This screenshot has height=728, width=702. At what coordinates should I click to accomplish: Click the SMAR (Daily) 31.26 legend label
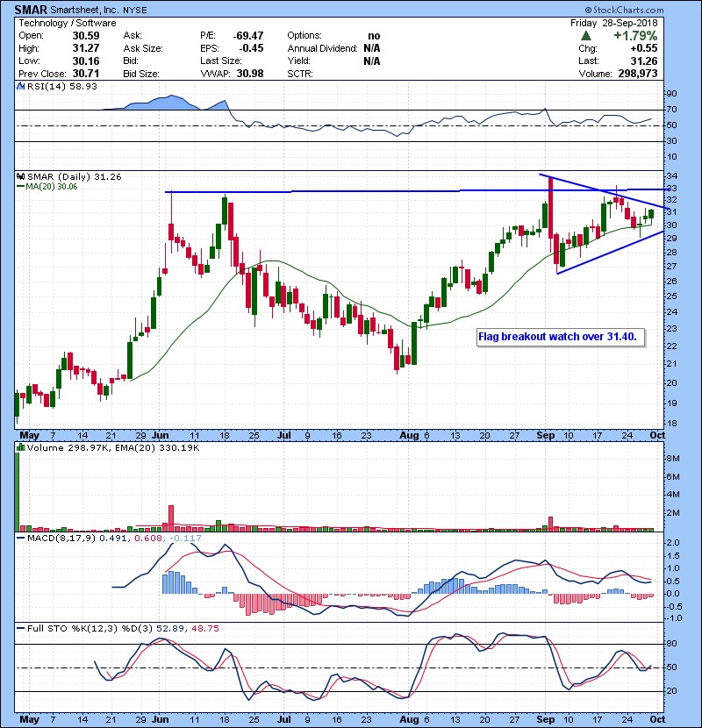coord(75,177)
